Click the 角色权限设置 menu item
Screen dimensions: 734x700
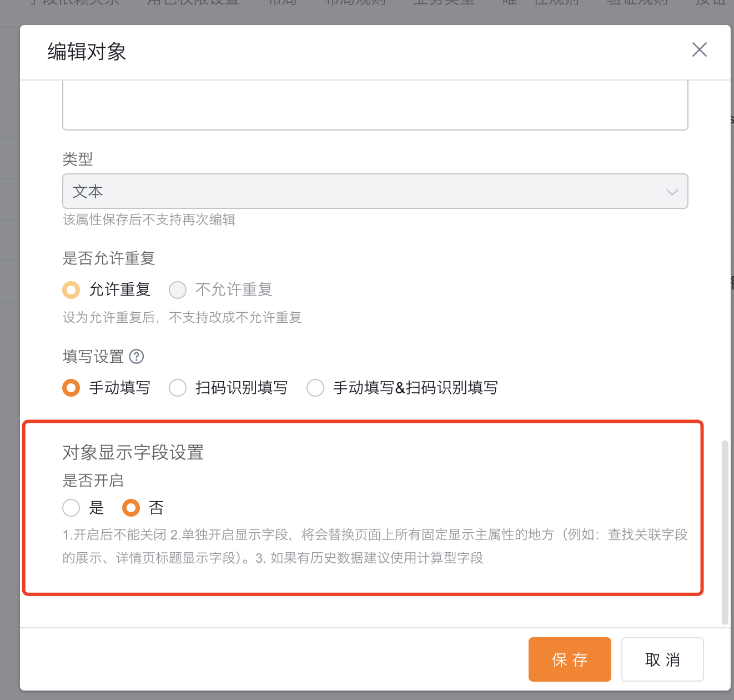coord(192,3)
